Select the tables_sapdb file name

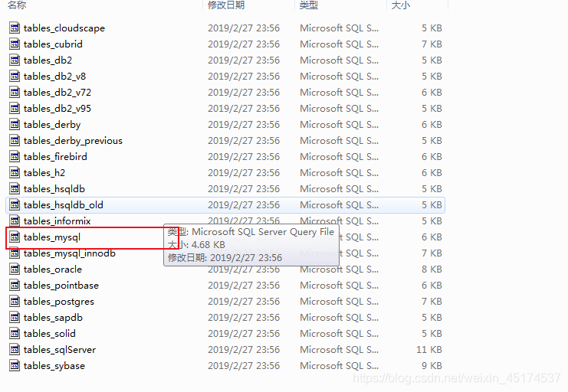53,318
